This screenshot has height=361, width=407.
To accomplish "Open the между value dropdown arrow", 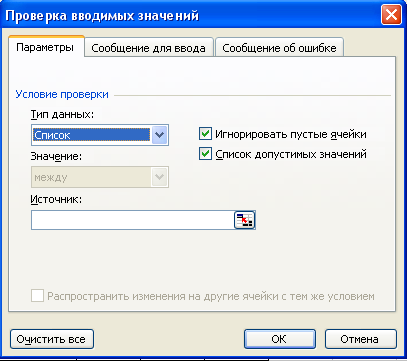I will (x=160, y=177).
